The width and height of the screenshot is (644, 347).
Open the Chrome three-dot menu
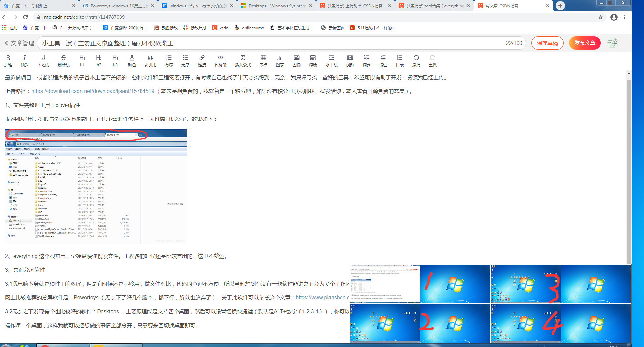624,17
